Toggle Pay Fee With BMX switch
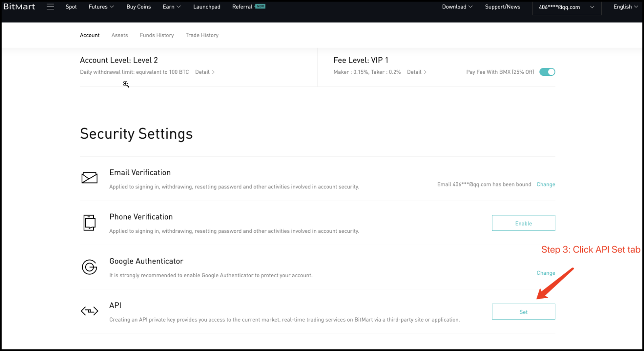 (547, 72)
